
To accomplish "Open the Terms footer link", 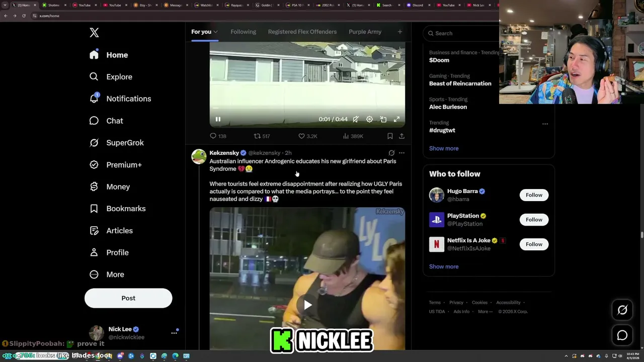I will [x=435, y=303].
